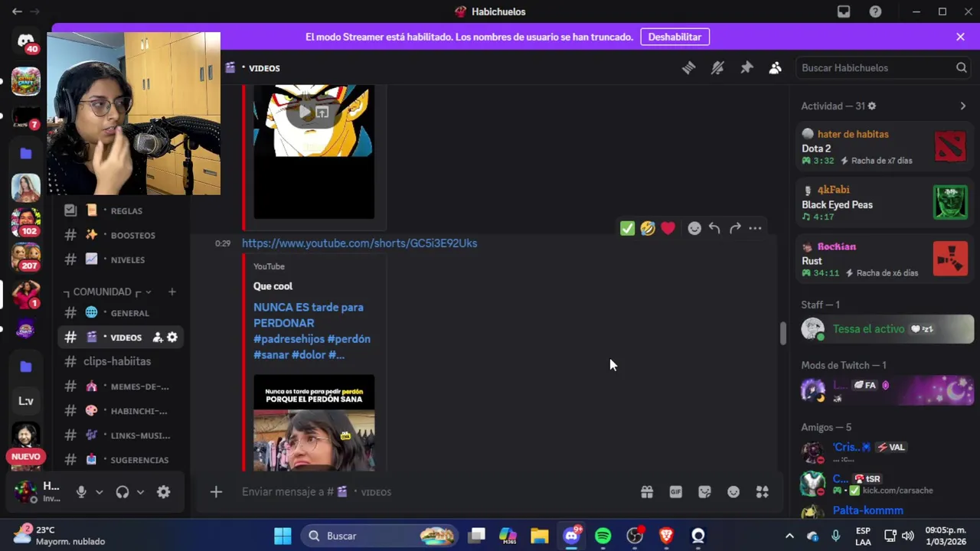Focus Enviar mensaje input field
980x551 pixels.
[436, 492]
